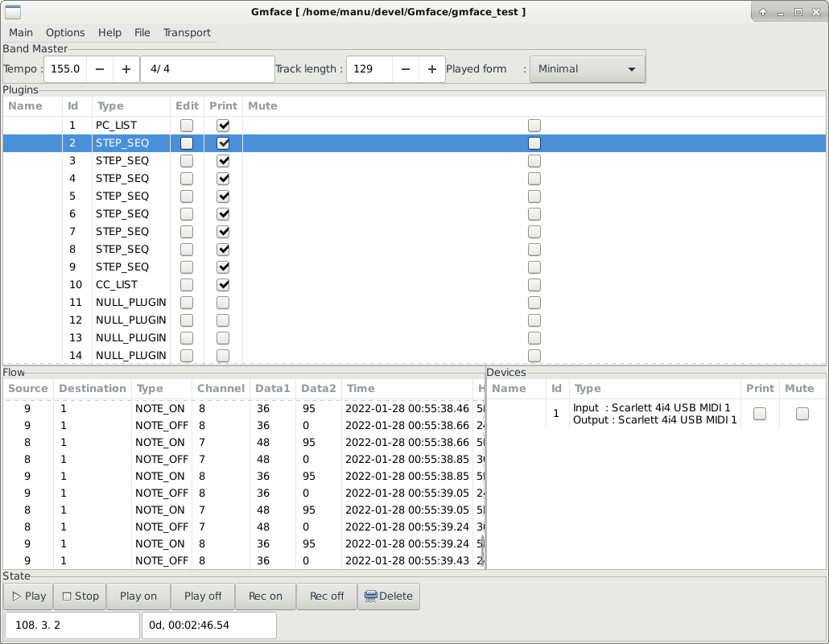Screen dimensions: 829x644
Task: Select Scarlett 4i4 USB MIDI 1 device row
Action: 656,414
